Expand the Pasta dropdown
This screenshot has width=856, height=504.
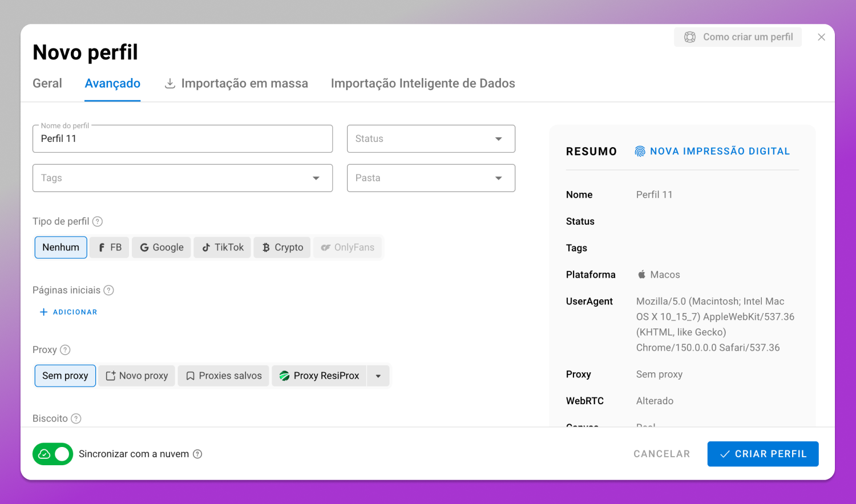point(431,178)
